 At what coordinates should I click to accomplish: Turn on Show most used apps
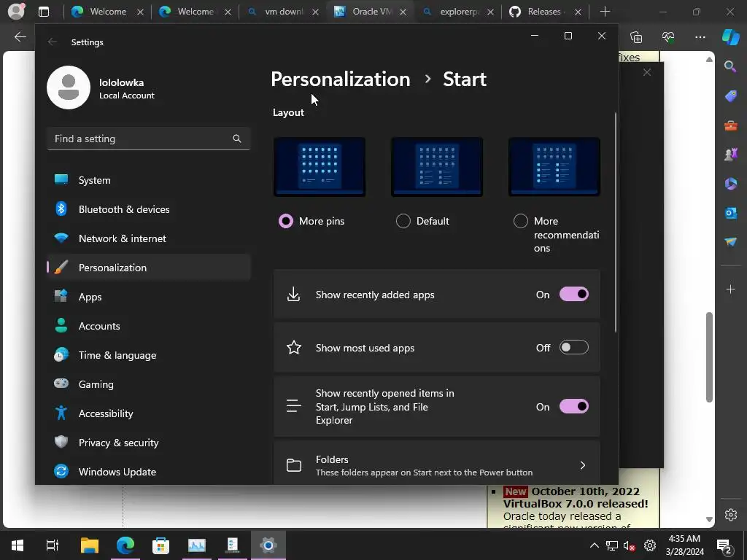tap(573, 348)
